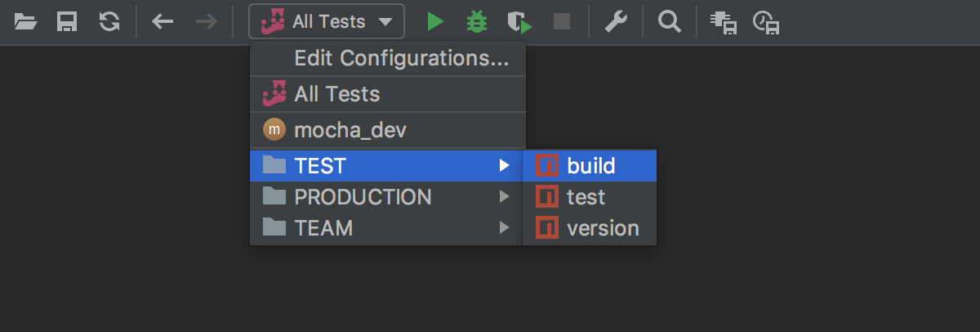Screen dimensions: 980x332
Task: Select the npm build script
Action: point(590,166)
